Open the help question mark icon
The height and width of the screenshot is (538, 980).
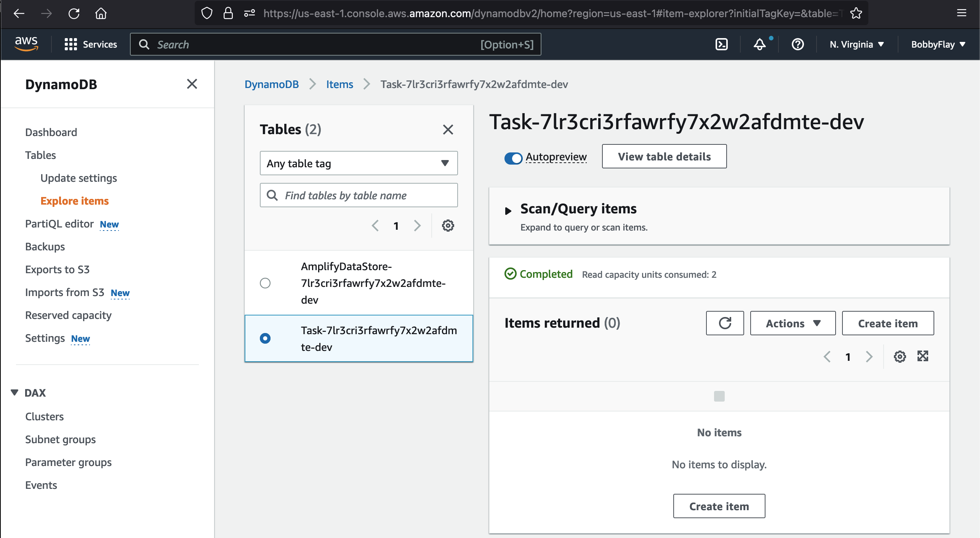point(798,44)
